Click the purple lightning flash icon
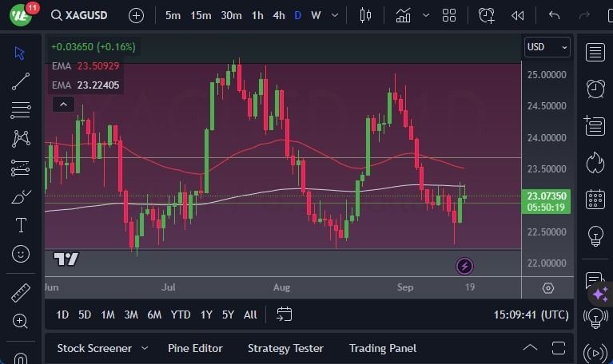 coord(465,266)
